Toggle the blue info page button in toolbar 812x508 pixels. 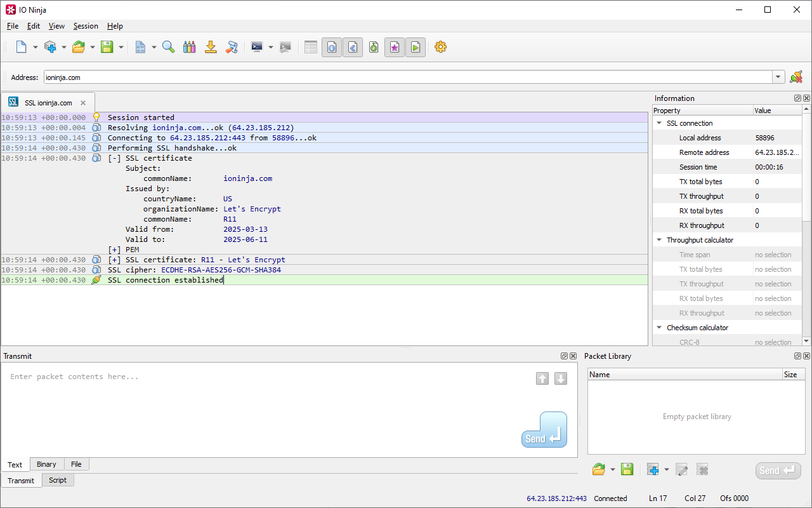point(332,47)
